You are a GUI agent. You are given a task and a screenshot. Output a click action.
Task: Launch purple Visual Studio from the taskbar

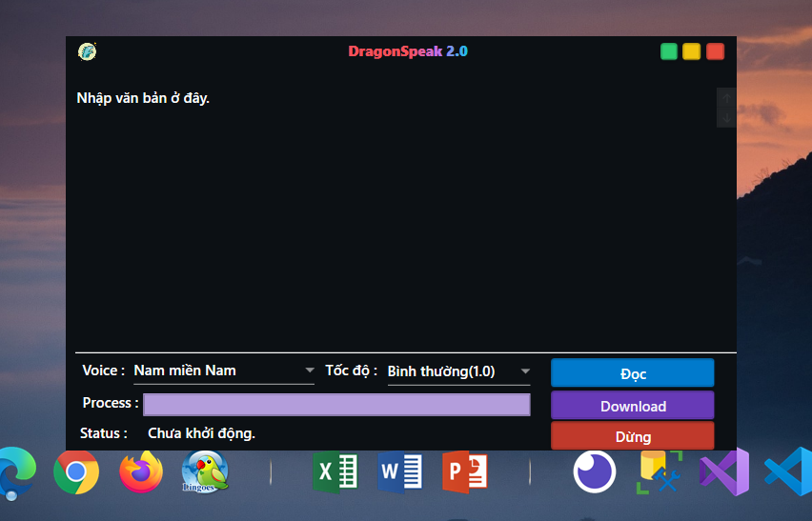[x=724, y=471]
